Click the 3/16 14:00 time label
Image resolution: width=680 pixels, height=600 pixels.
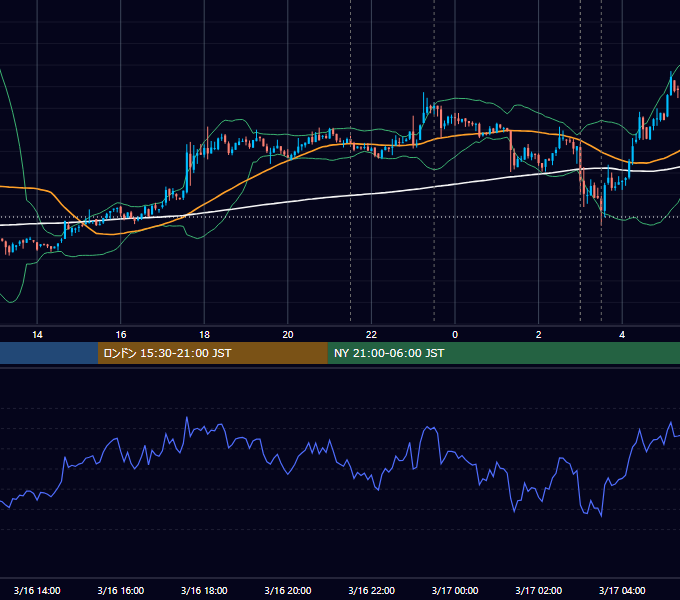[x=37, y=590]
